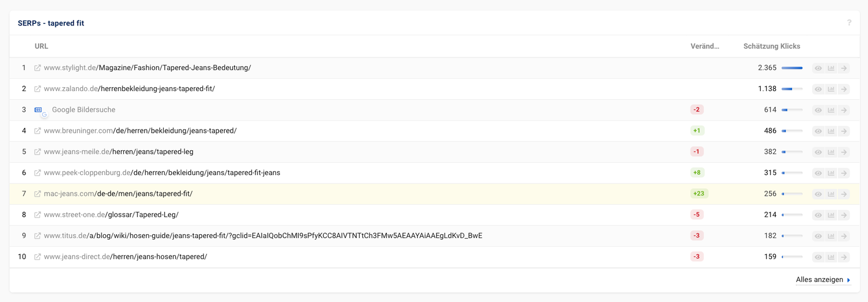
Task: Click arrow icon in jeans-direct.de row
Action: (x=844, y=257)
